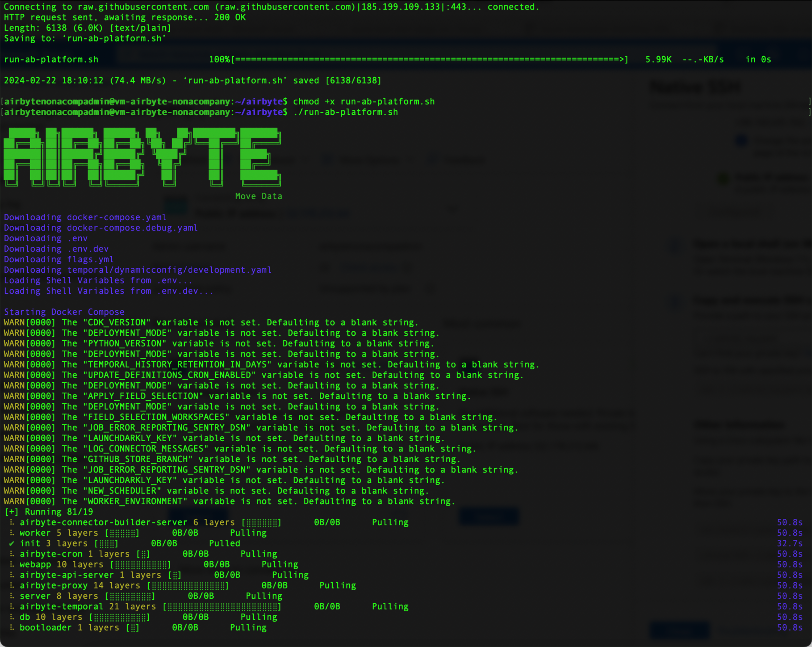Click the 'Downloading flags.yml' line
The image size is (812, 647).
tap(59, 259)
